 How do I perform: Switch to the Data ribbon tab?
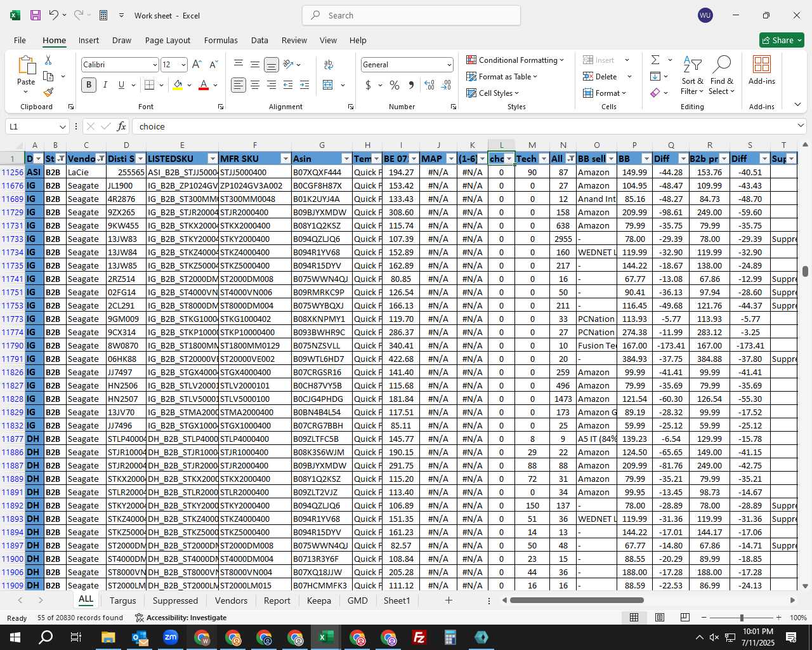(x=259, y=40)
